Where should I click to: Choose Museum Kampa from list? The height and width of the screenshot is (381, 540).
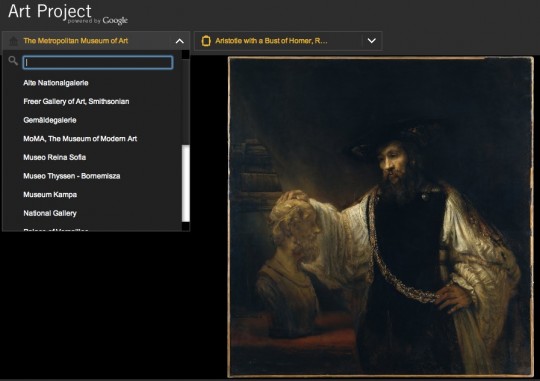tap(50, 195)
